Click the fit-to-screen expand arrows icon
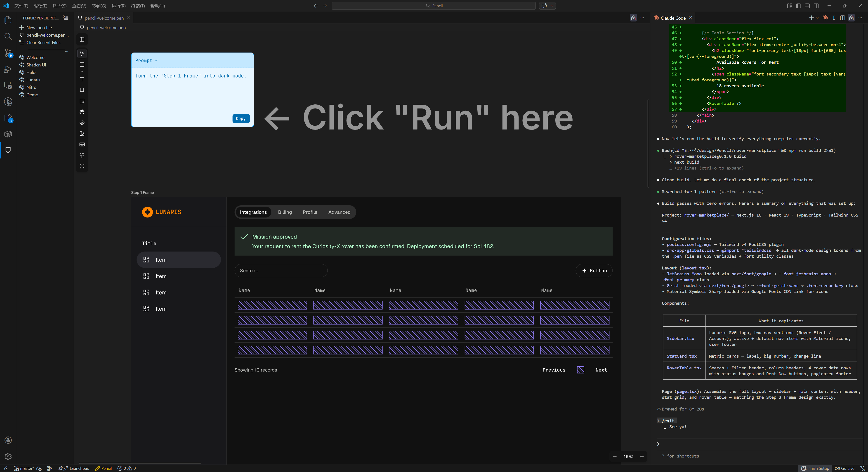 click(x=82, y=166)
